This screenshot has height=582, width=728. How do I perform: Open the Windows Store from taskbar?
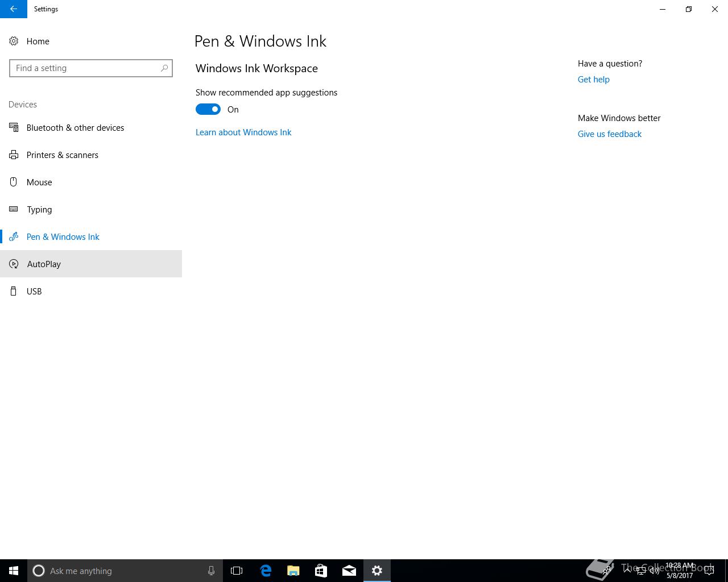click(321, 571)
